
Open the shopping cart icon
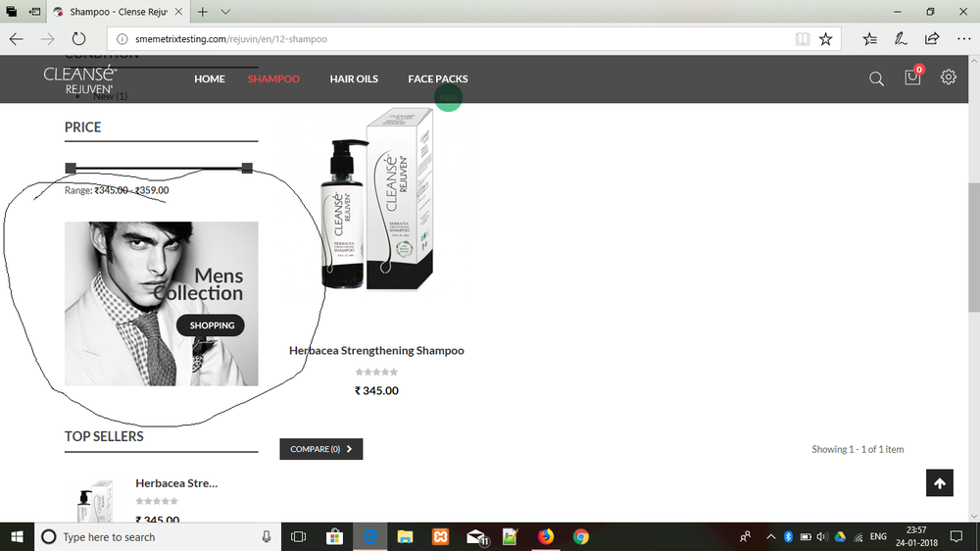[x=912, y=76]
